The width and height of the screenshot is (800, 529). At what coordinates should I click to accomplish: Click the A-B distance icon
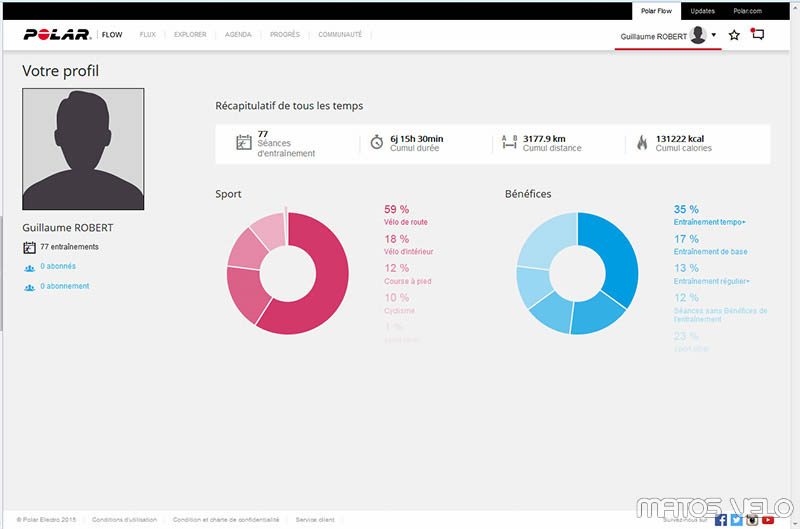[509, 142]
